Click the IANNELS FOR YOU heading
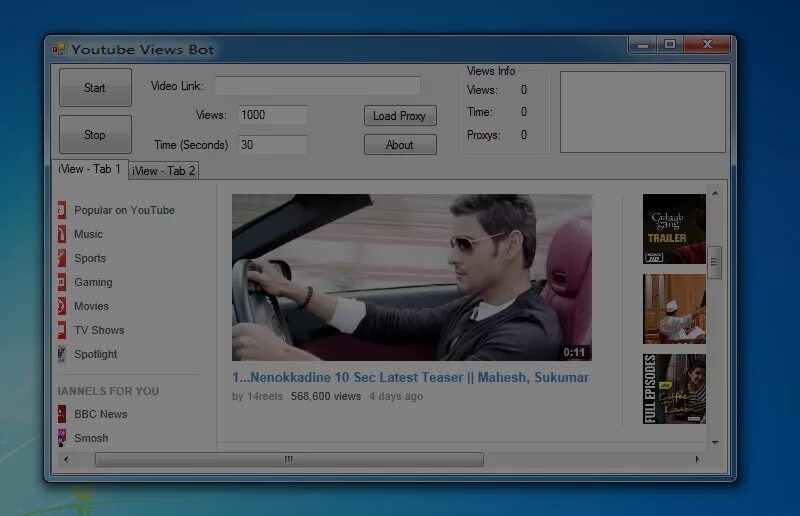 point(108,391)
